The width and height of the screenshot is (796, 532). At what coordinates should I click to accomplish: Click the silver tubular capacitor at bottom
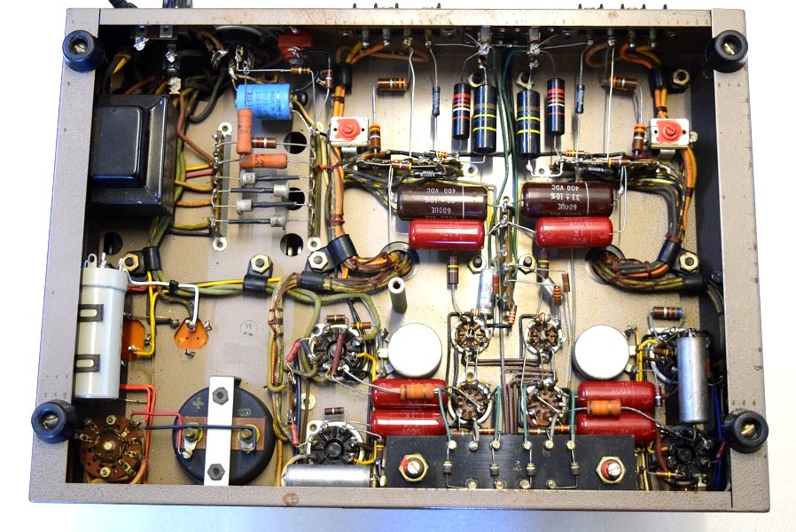coord(327,475)
